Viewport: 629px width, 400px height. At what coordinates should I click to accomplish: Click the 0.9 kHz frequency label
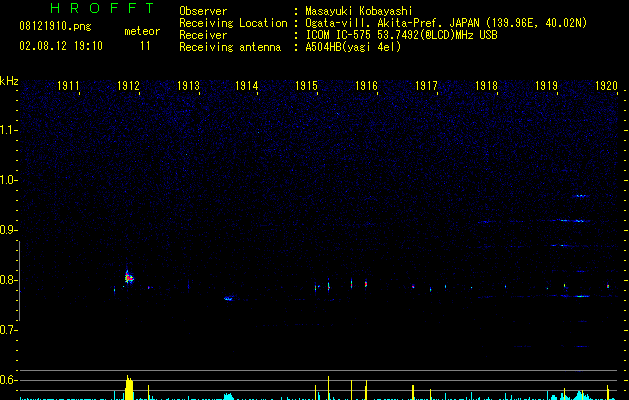click(8, 230)
